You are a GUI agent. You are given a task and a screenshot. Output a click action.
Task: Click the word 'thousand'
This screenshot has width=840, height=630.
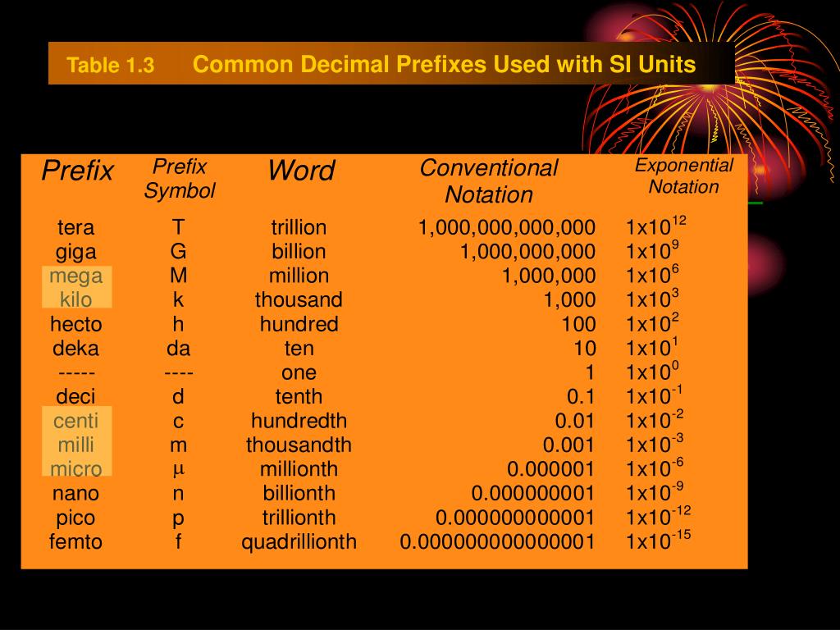click(x=299, y=299)
